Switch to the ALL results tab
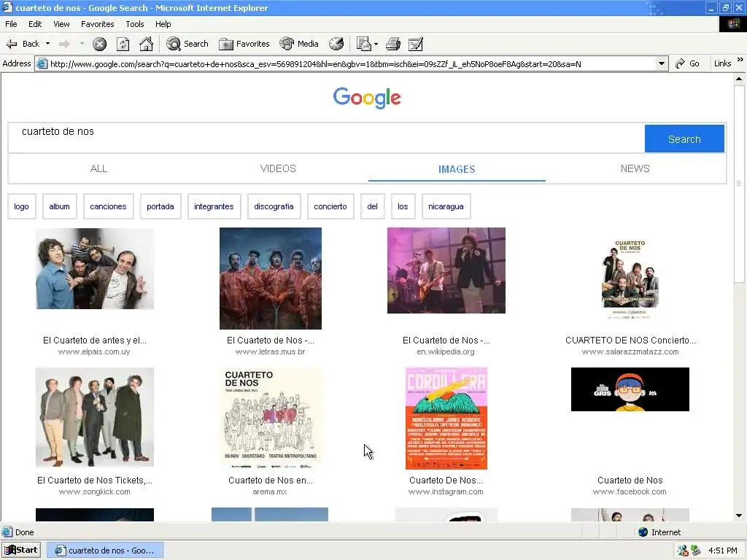Screen dimensions: 747x560 click(x=98, y=168)
